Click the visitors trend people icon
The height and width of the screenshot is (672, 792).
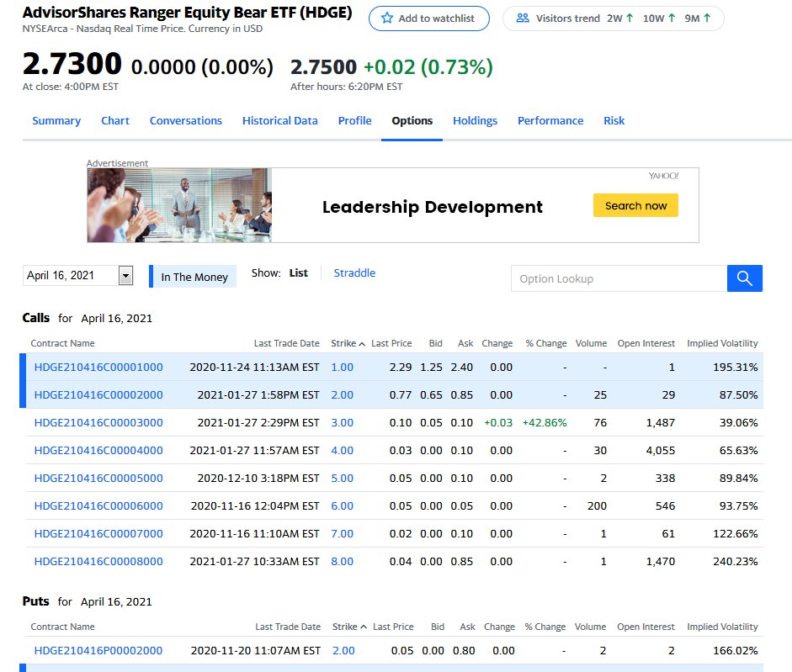tap(523, 19)
